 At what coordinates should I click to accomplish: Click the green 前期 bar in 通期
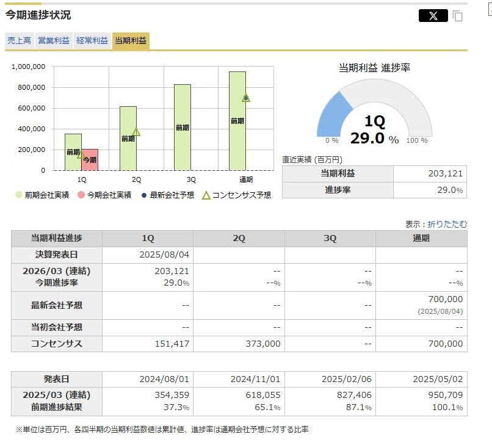(237, 121)
